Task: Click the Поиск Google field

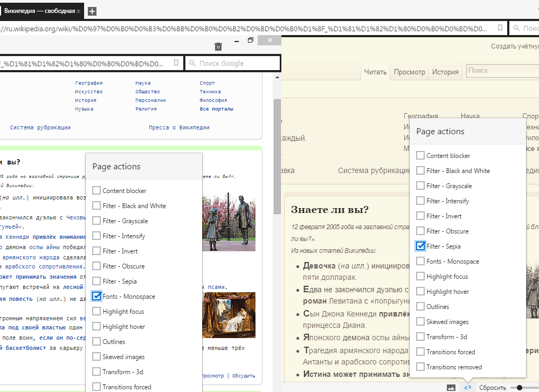Action: tap(233, 63)
